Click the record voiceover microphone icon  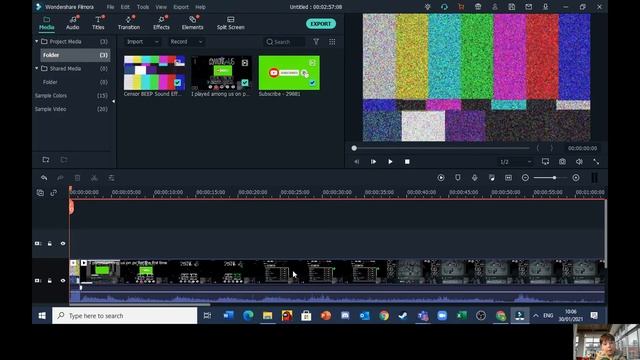pos(474,178)
